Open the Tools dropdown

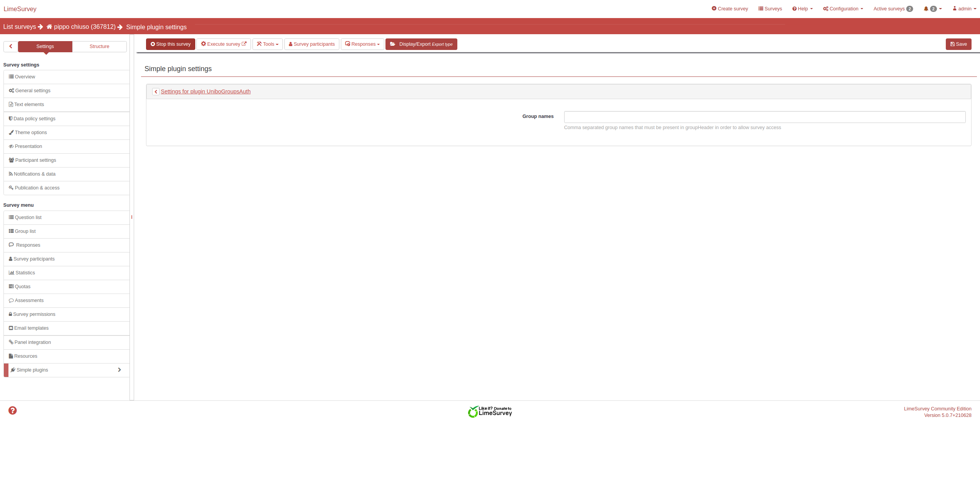(267, 44)
